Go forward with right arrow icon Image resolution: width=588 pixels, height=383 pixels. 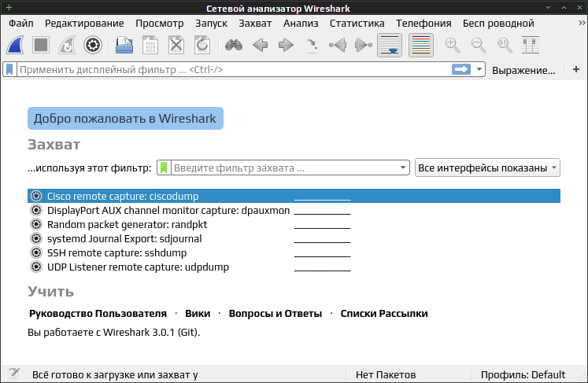[x=286, y=46]
